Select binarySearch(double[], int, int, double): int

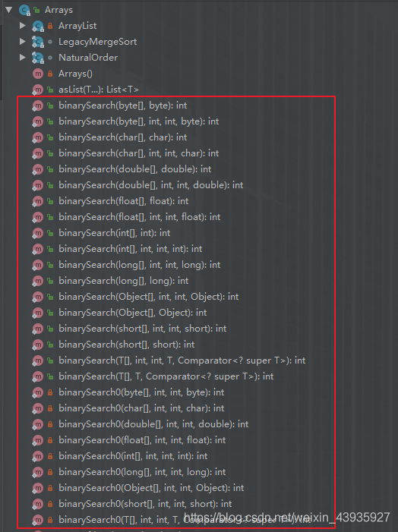(151, 185)
